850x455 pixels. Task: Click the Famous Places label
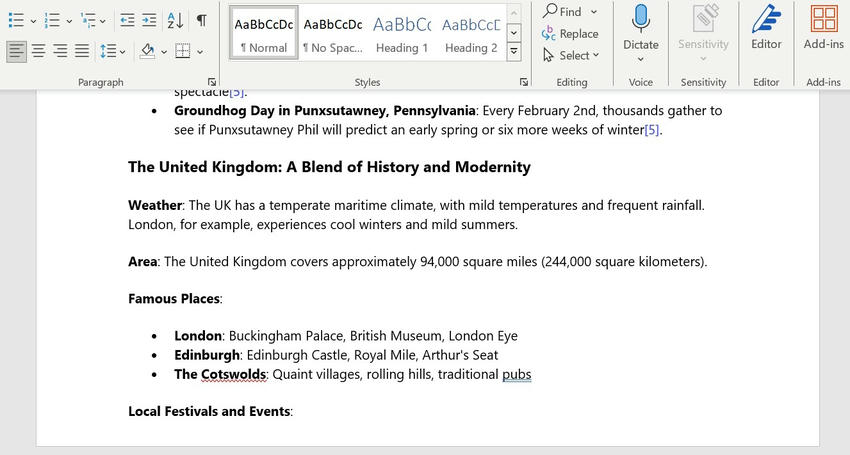point(174,299)
